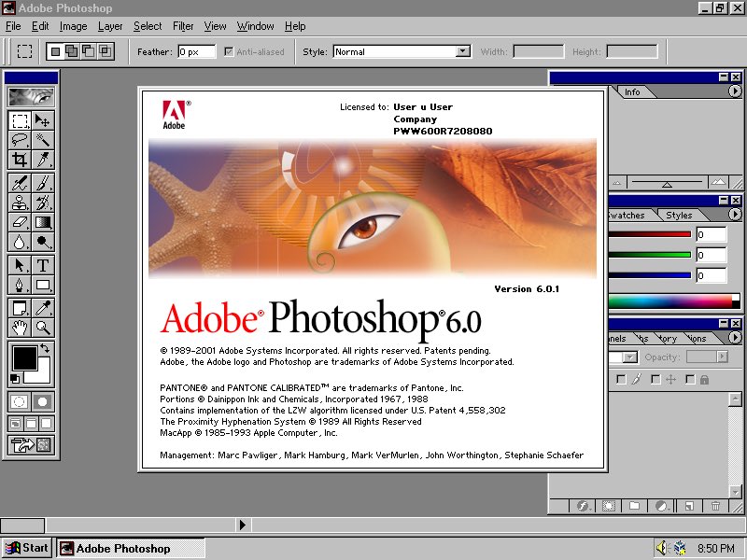Open the Swatches/Styles palette flyout menu
Viewport: 747px width, 560px height.
point(735,215)
